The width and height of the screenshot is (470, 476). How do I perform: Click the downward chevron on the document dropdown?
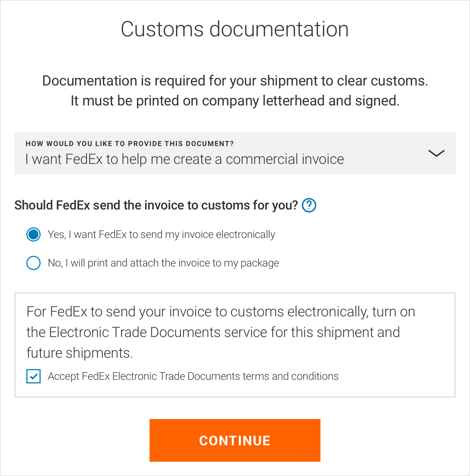(437, 153)
